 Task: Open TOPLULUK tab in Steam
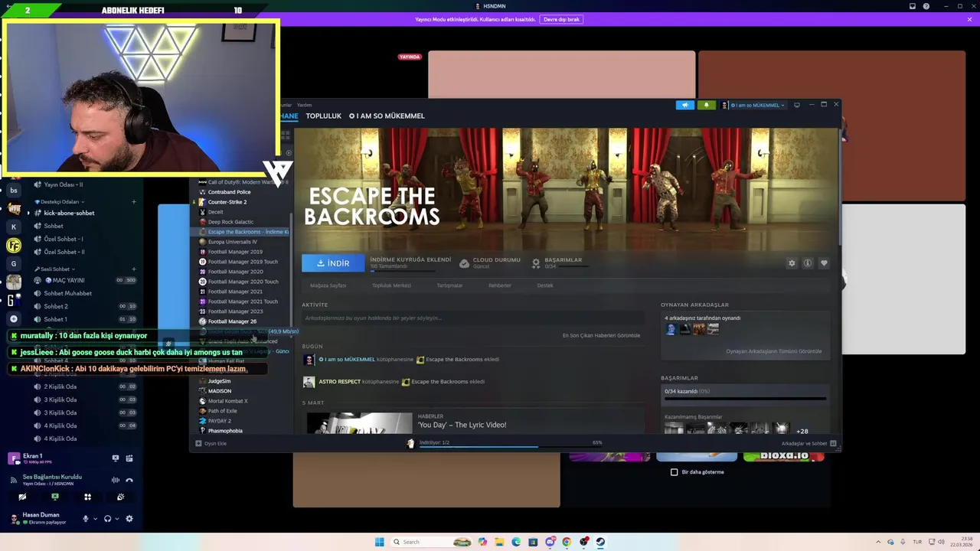tap(323, 116)
